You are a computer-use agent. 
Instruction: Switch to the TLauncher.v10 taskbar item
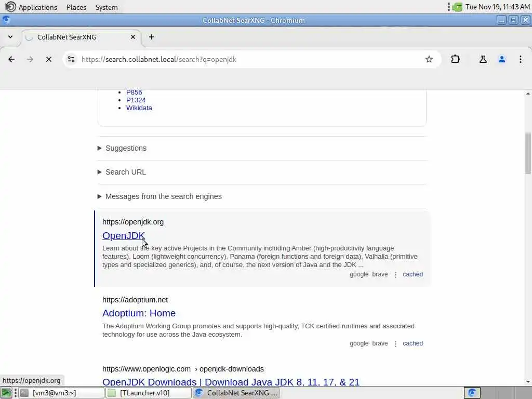[x=149, y=393]
